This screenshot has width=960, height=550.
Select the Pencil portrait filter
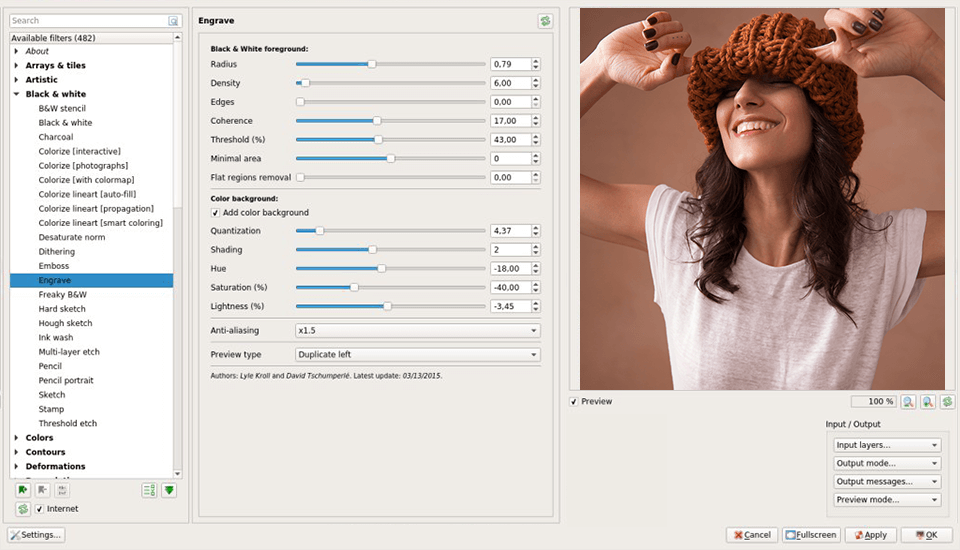66,380
